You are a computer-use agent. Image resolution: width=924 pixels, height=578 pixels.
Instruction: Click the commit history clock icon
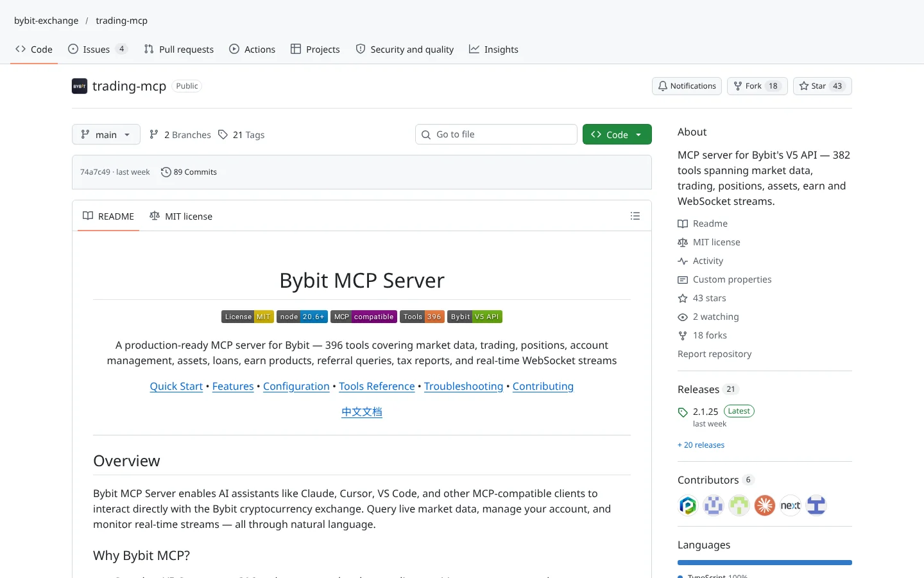[x=166, y=172]
